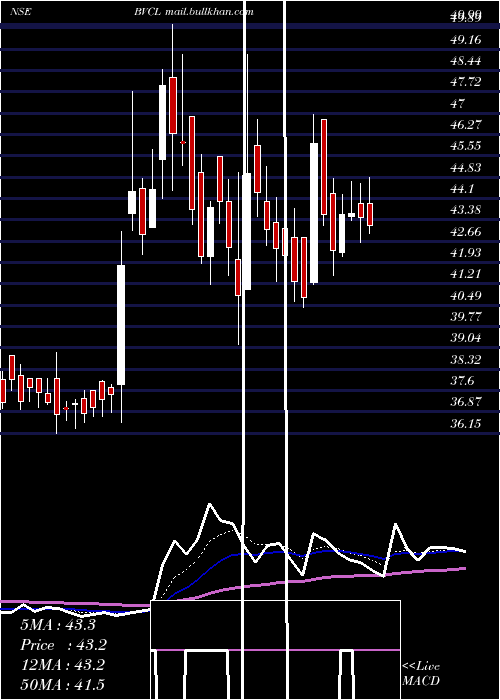Click the 44.83 price axis label
Screen dimensions: 500x700
pos(466,167)
